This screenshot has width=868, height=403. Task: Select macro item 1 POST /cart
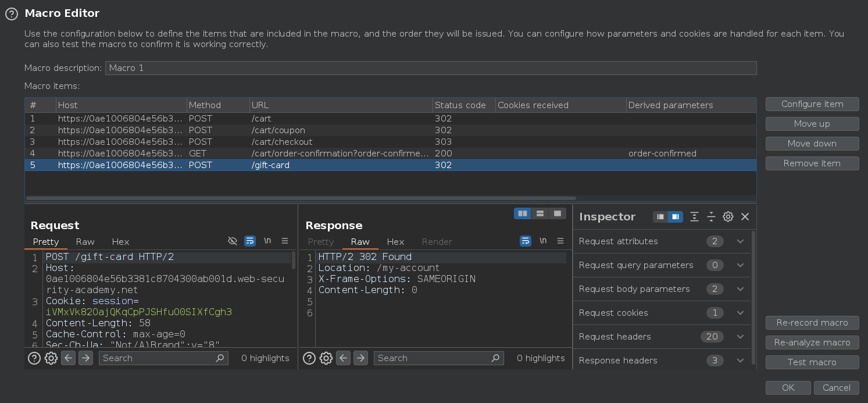[x=390, y=119]
